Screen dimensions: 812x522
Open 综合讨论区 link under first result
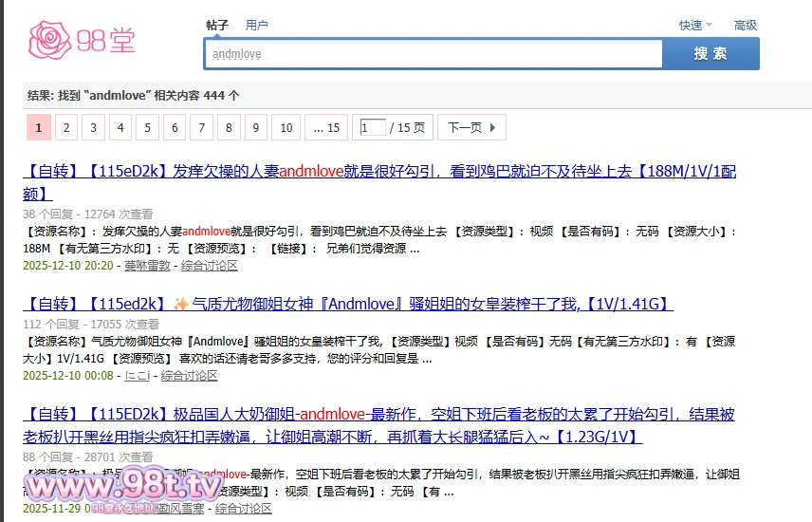[x=210, y=266]
